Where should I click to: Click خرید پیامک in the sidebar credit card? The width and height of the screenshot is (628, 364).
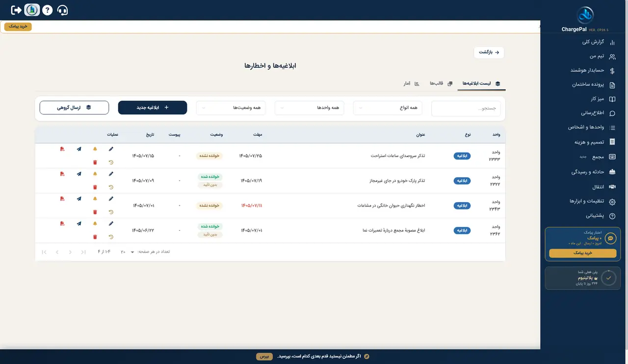point(583,253)
